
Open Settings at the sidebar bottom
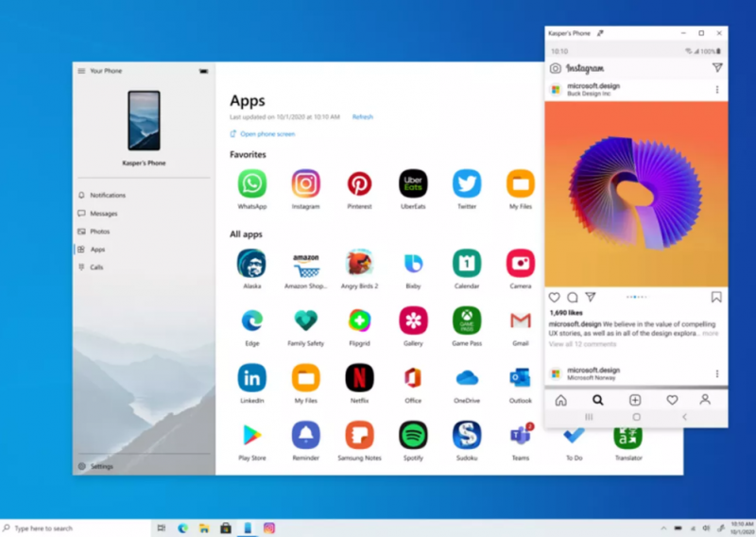[101, 466]
